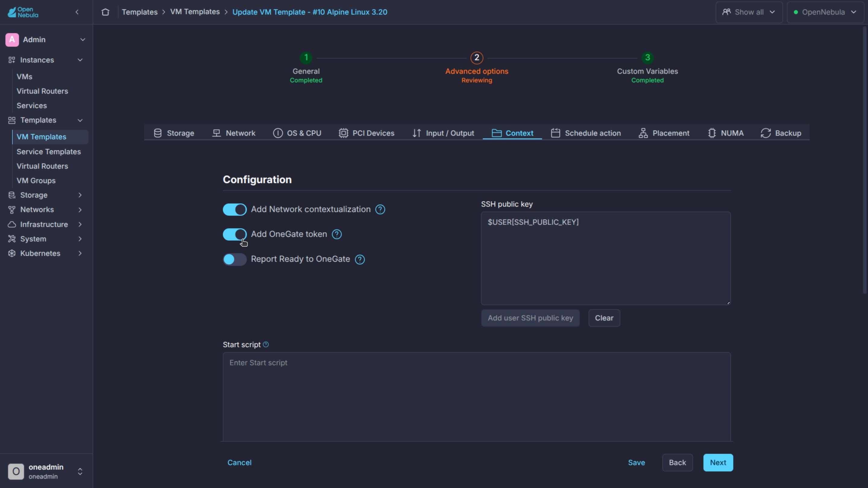Open help for Network contextualization
The image size is (868, 488).
click(380, 209)
